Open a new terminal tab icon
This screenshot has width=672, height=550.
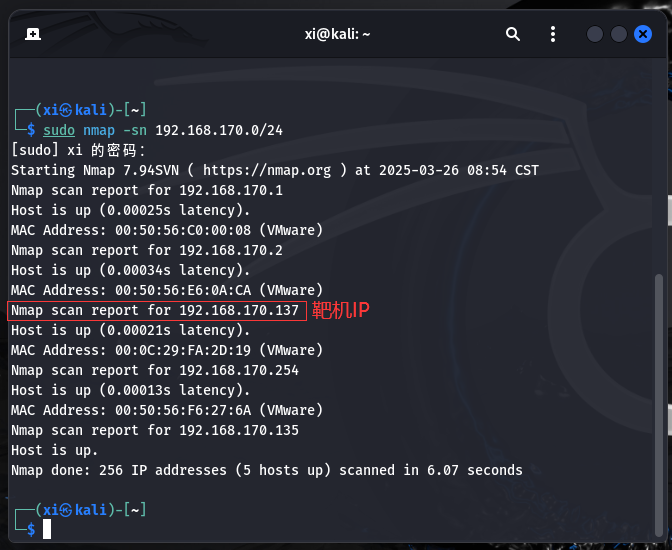(x=33, y=34)
